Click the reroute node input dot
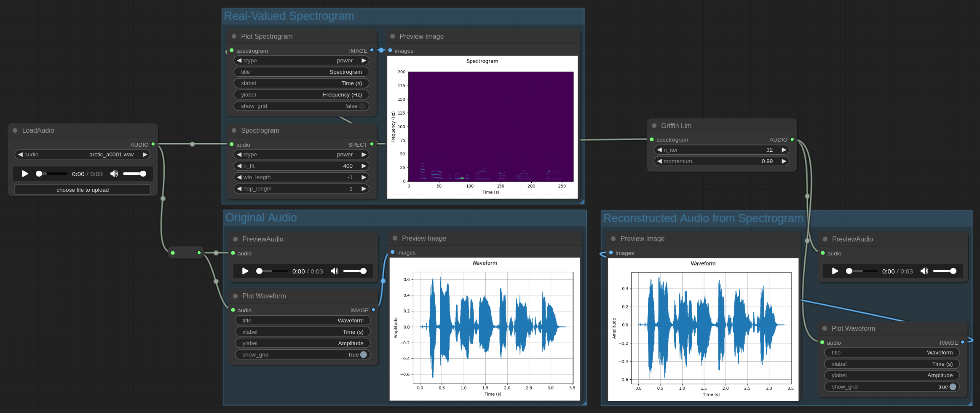Viewport: 980px width, 413px height. 173,253
